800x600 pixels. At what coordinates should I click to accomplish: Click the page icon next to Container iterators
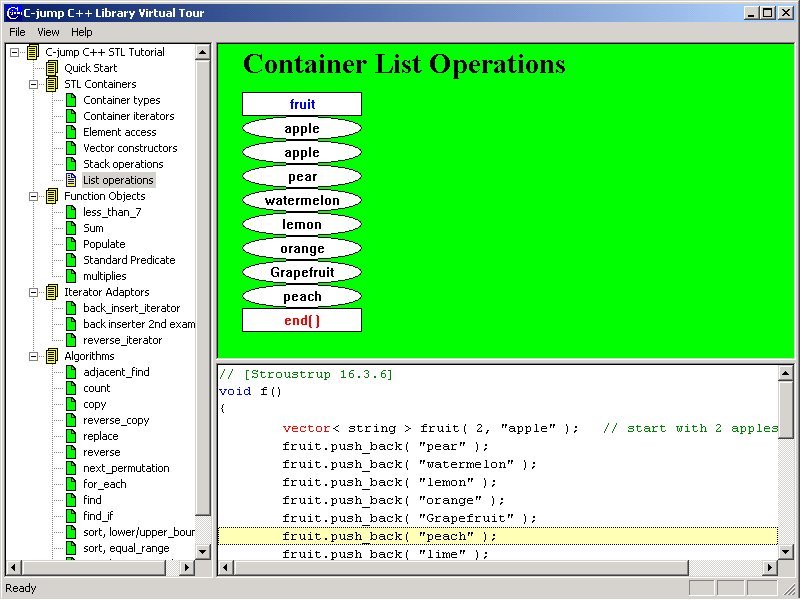(x=71, y=116)
